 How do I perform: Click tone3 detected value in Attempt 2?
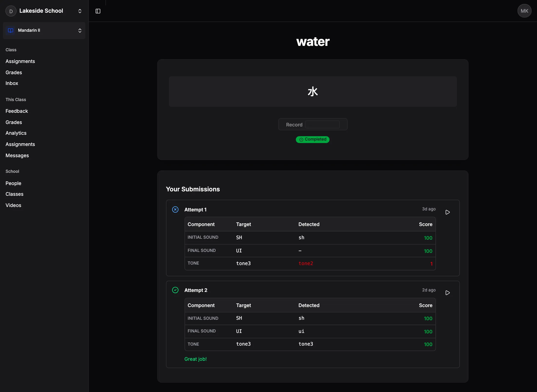(306, 344)
